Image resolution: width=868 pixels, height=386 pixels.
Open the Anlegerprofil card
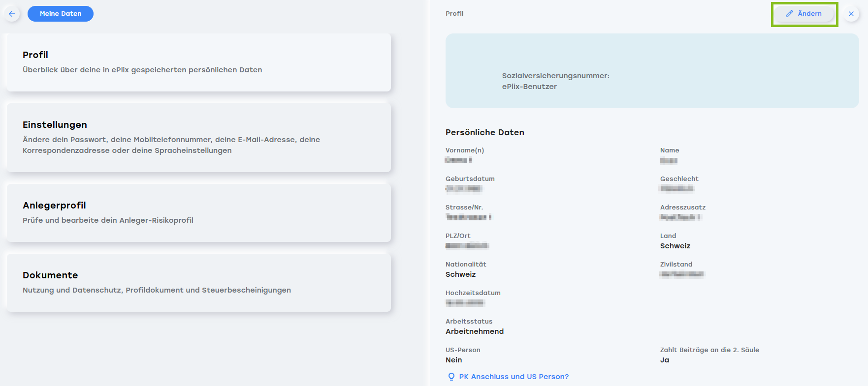(x=199, y=213)
